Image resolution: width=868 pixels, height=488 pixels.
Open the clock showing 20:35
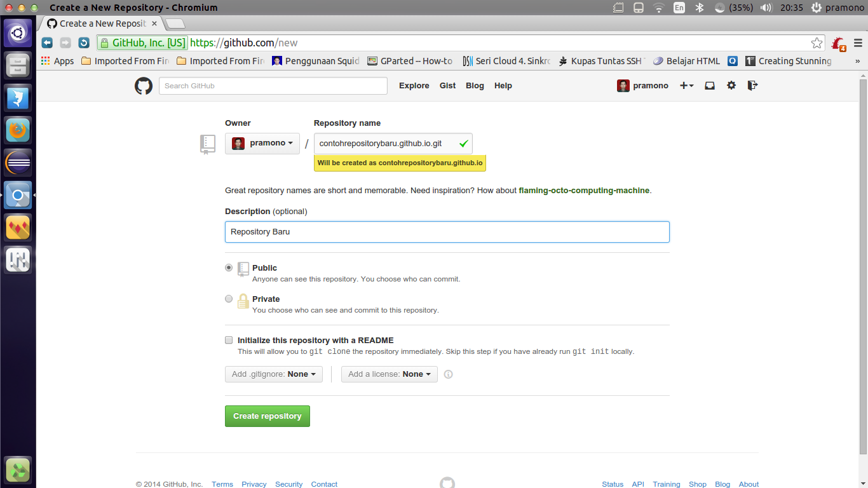pyautogui.click(x=791, y=8)
